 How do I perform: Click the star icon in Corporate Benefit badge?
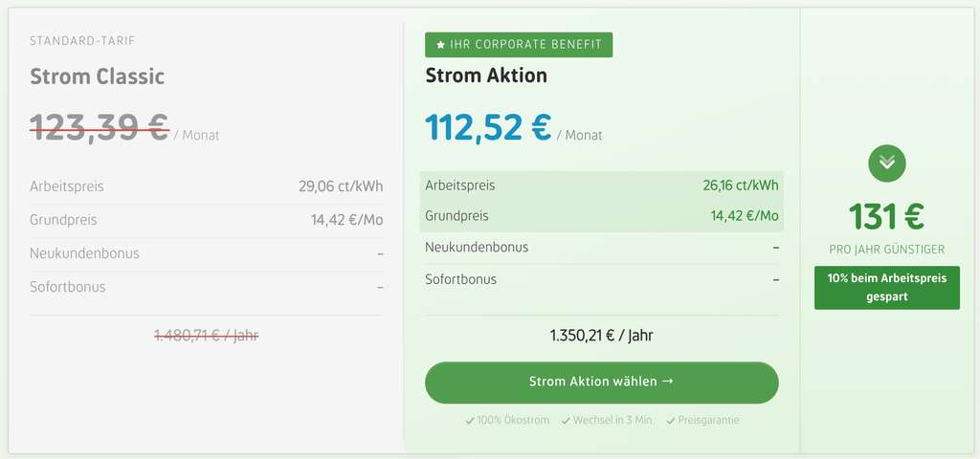440,45
